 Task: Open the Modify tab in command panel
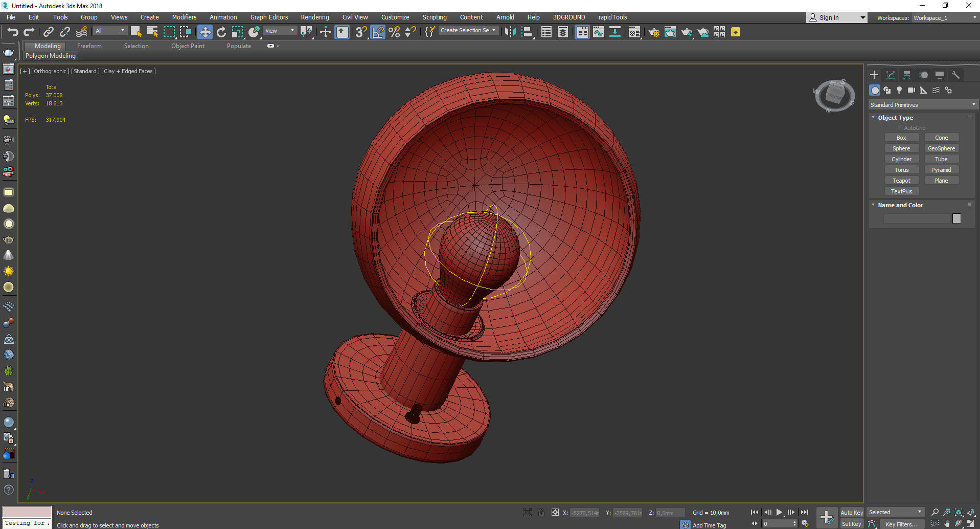890,75
